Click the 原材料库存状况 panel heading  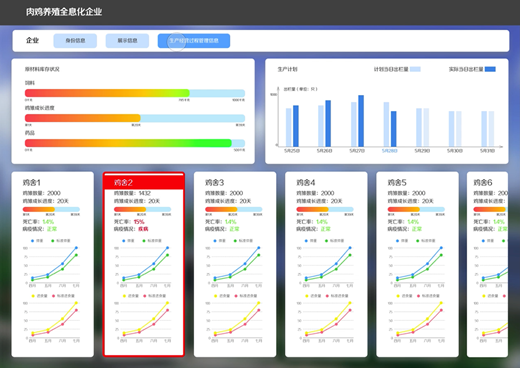tap(42, 69)
